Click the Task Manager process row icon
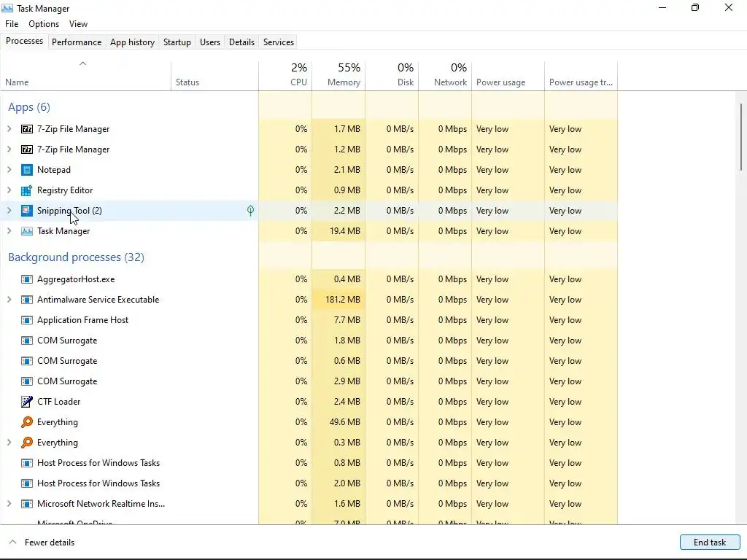Viewport: 747px width, 560px height. 27,231
